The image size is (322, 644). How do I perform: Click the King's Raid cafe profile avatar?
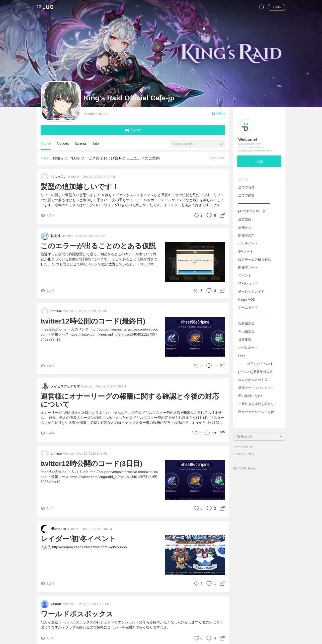61,101
